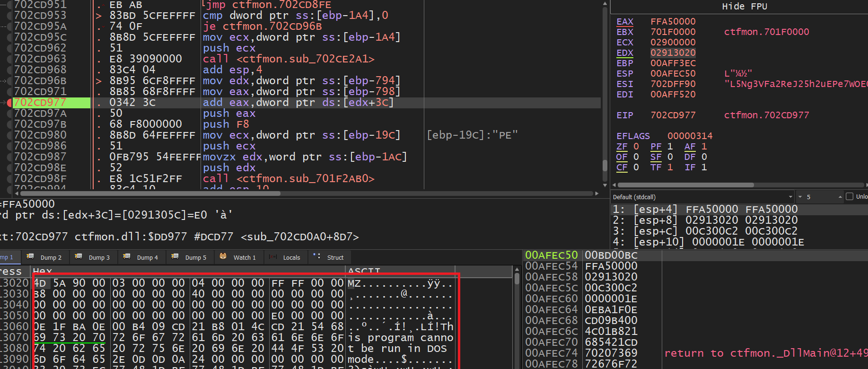Click the breakpoint bullet beside 702CD980

9,135
